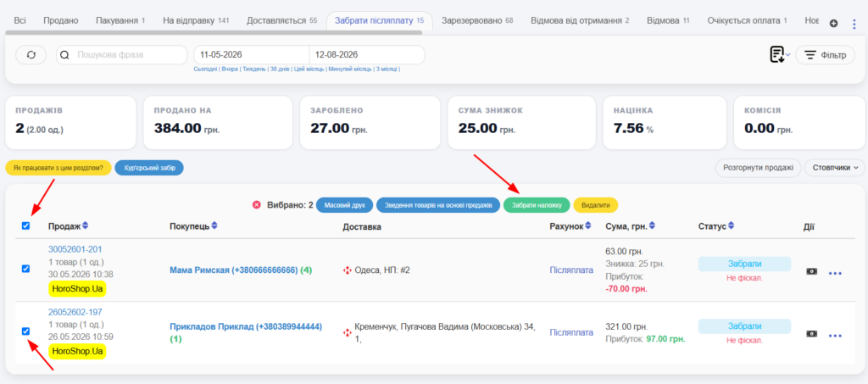Open the Доставляється tab
Screen dimensions: 868x384
tap(281, 20)
